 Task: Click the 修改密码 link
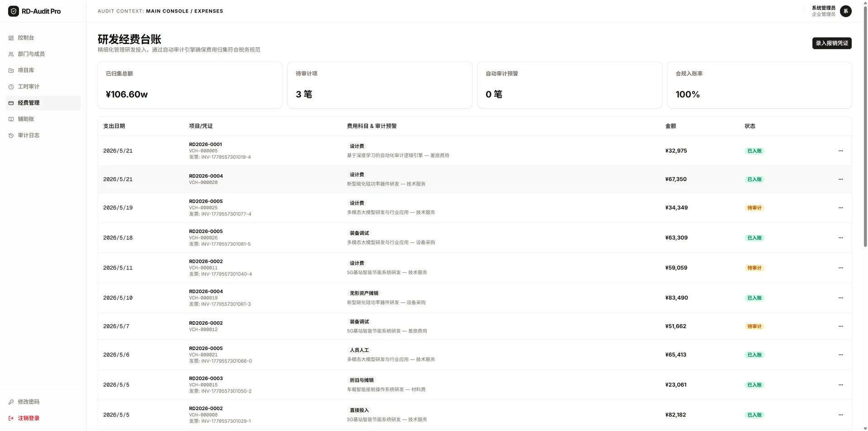pos(43,402)
